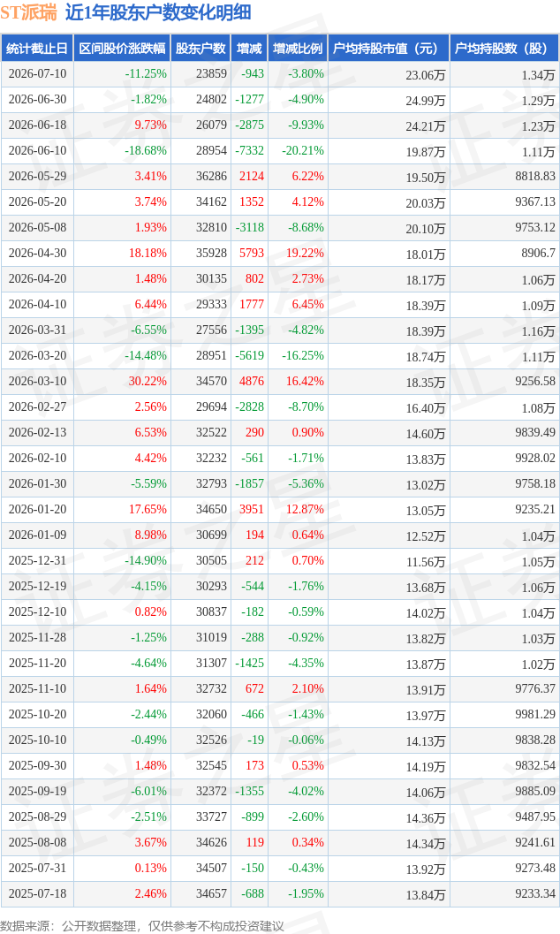560x934 pixels.
Task: Click the 19.22% ratio value
Action: coord(305,253)
